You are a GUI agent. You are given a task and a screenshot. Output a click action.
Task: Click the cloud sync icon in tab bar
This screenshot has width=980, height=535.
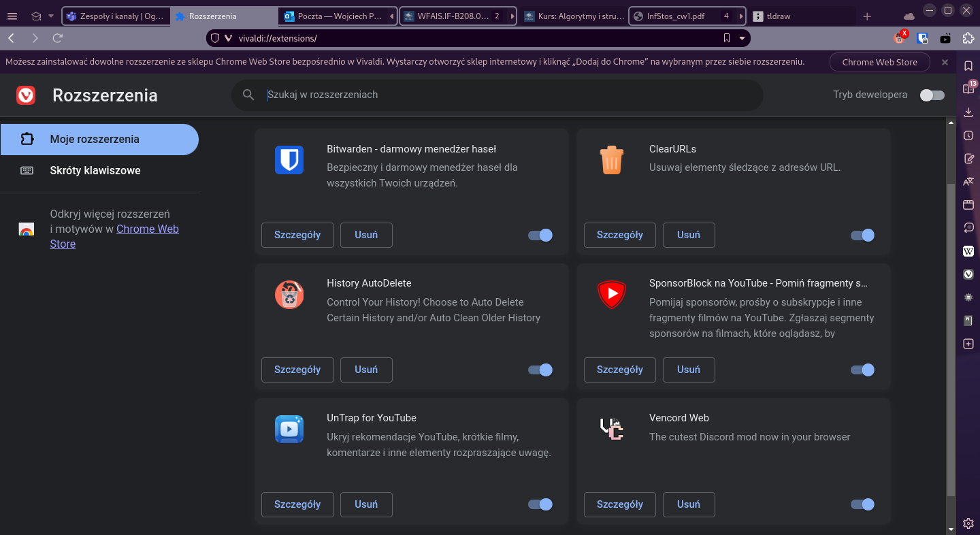909,16
